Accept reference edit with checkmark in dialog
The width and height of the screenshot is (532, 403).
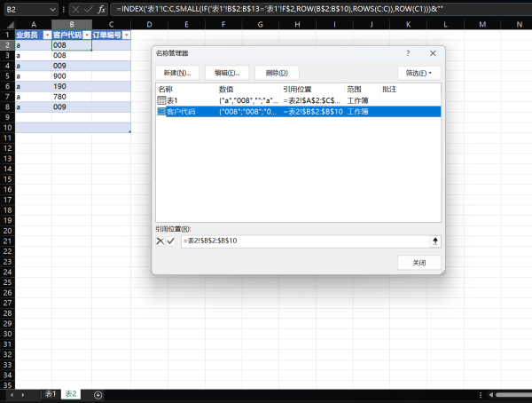(x=170, y=241)
